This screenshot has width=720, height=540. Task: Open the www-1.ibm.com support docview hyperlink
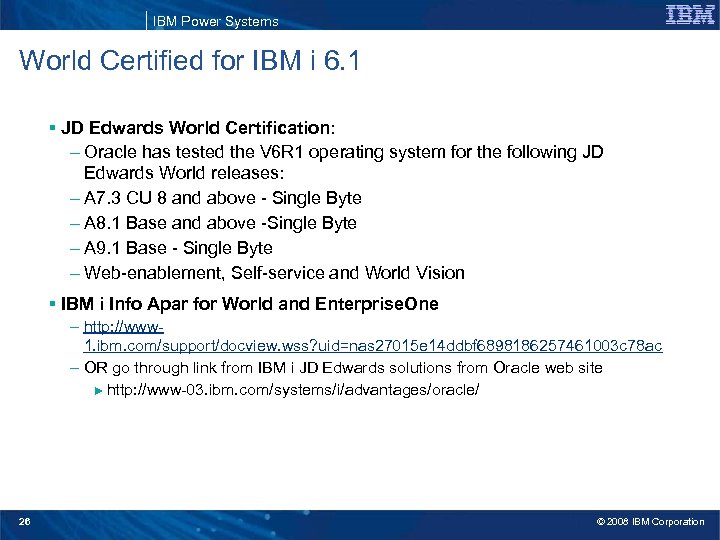[372, 337]
